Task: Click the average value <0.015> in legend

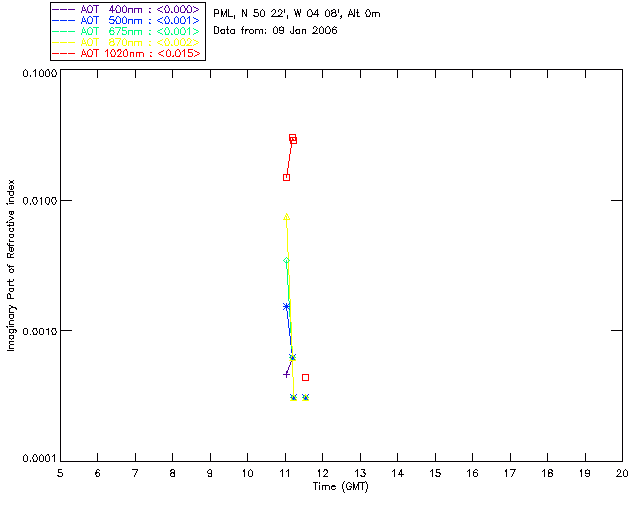Action: coord(179,53)
